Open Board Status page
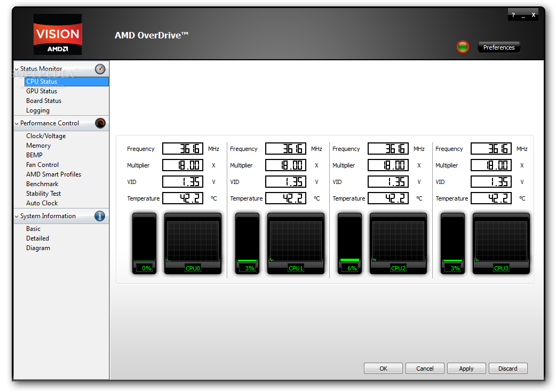The height and width of the screenshot is (392, 556). point(44,101)
